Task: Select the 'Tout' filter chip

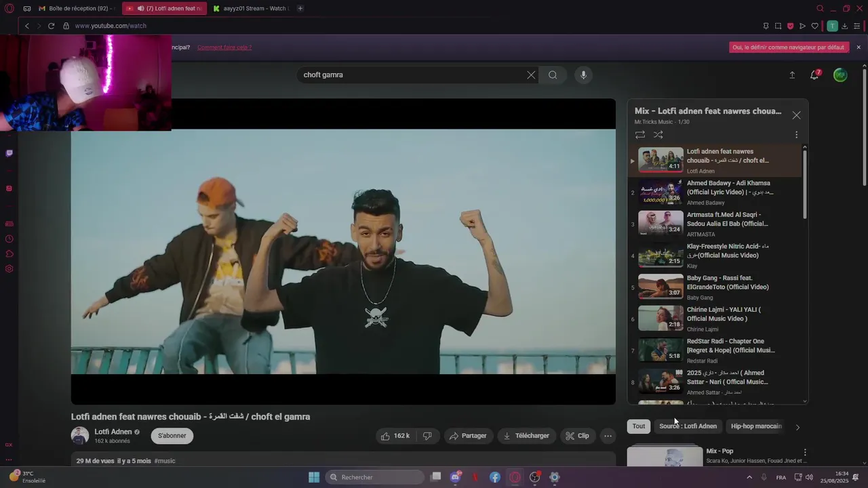Action: coord(639,426)
